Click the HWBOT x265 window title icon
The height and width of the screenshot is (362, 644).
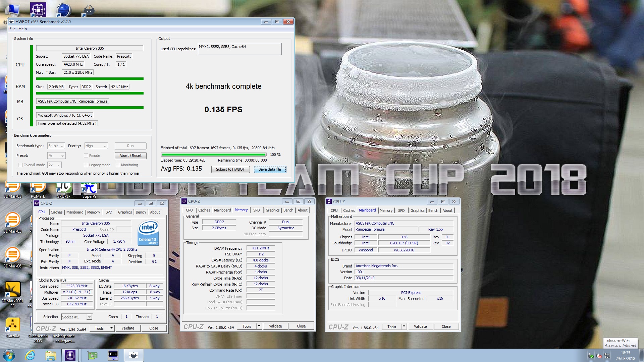pos(11,21)
